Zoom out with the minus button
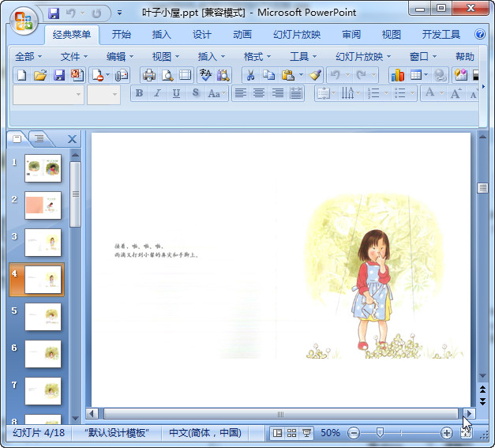The height and width of the screenshot is (448, 495). tap(354, 433)
